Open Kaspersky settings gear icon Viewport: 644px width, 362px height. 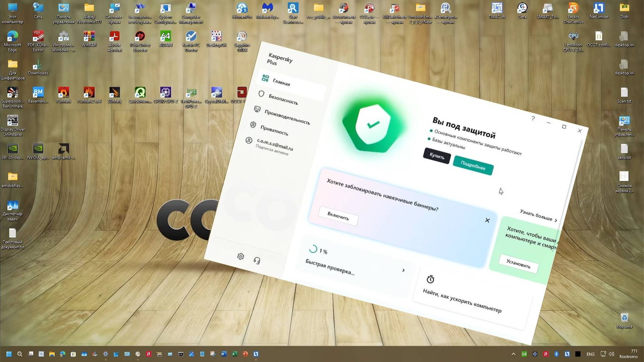(241, 256)
